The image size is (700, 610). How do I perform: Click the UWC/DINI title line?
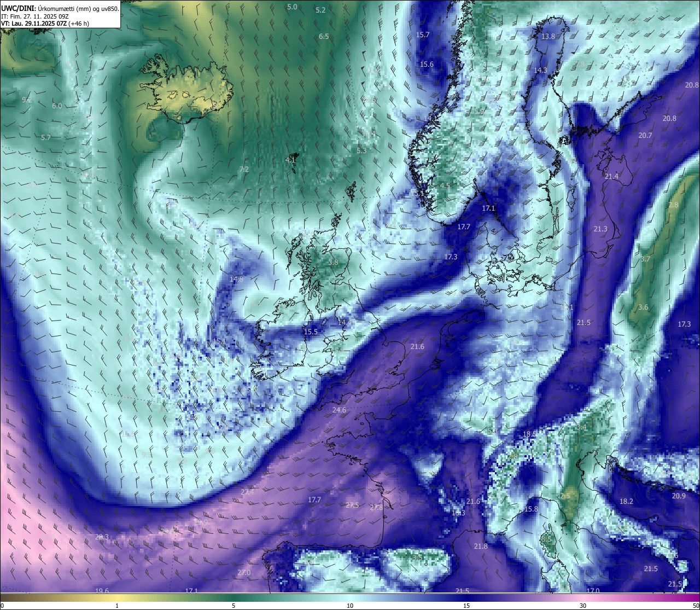[60, 8]
